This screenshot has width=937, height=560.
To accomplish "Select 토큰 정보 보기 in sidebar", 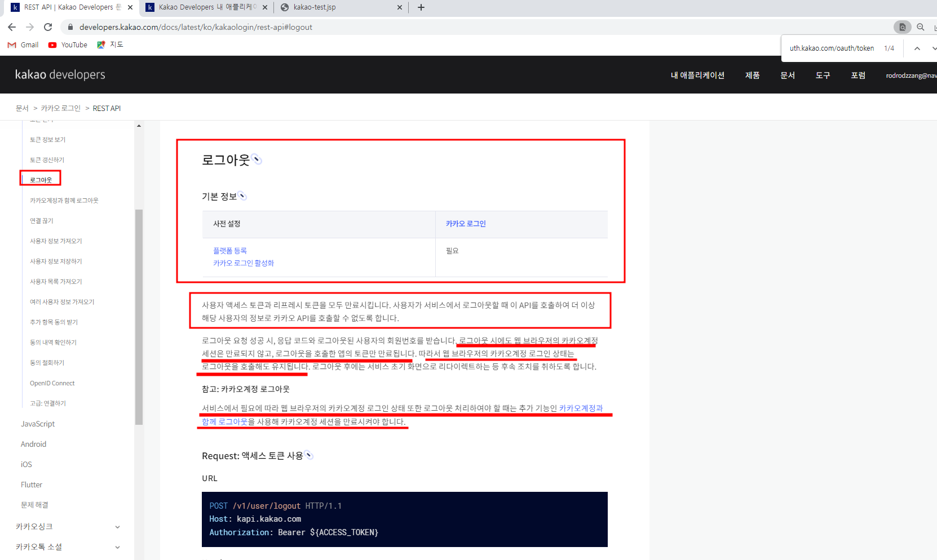I will (48, 140).
